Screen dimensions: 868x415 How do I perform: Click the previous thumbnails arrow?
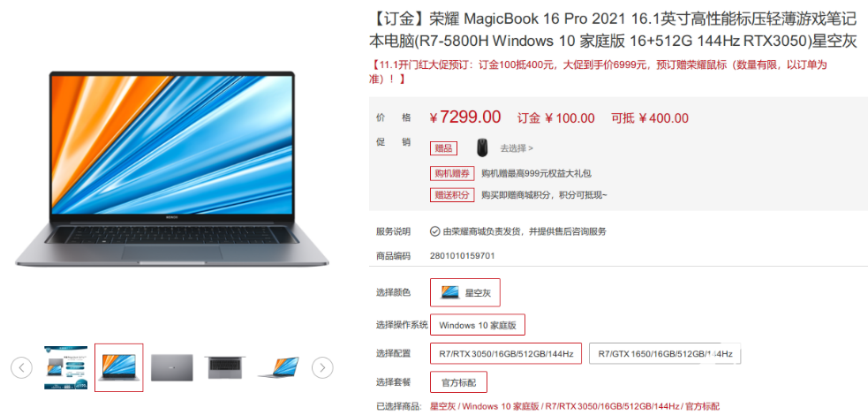pyautogui.click(x=21, y=367)
